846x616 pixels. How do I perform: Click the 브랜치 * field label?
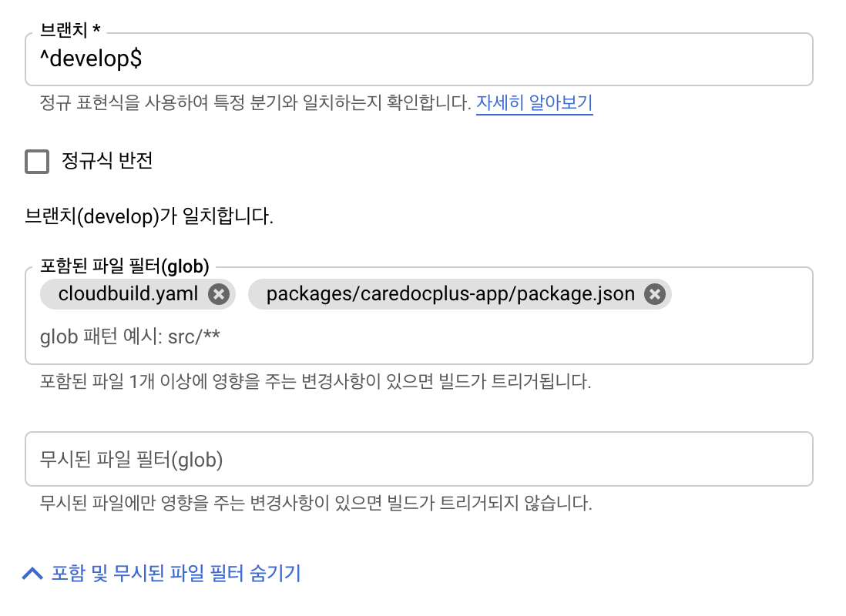point(70,29)
